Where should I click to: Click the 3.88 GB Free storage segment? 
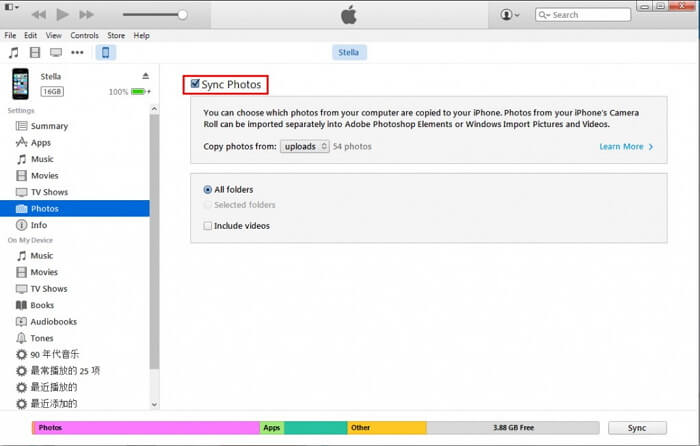[513, 428]
